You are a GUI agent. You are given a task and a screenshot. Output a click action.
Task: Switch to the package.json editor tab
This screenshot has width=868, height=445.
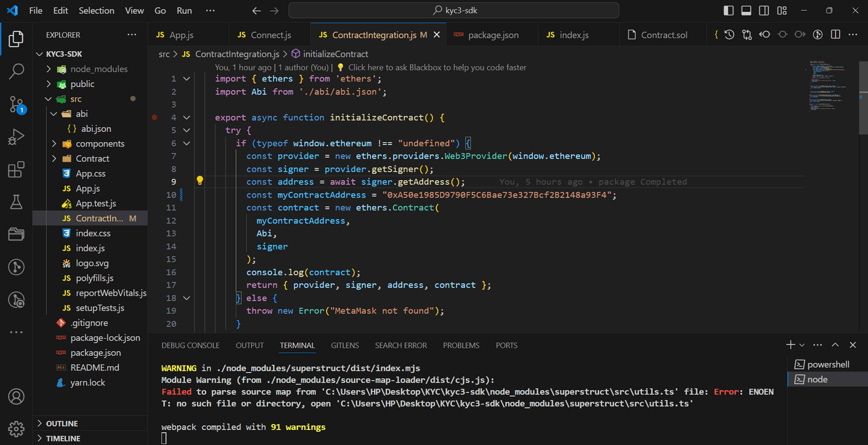492,35
